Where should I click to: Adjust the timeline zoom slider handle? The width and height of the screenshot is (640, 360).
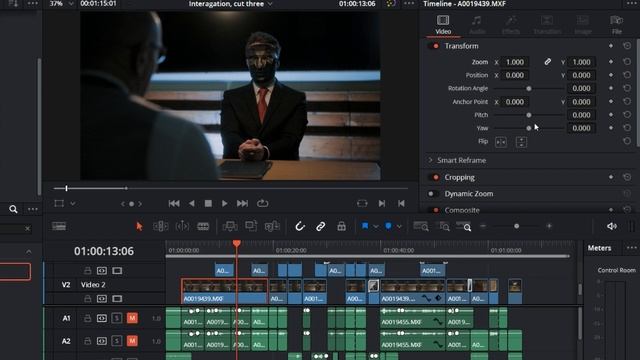point(517,226)
